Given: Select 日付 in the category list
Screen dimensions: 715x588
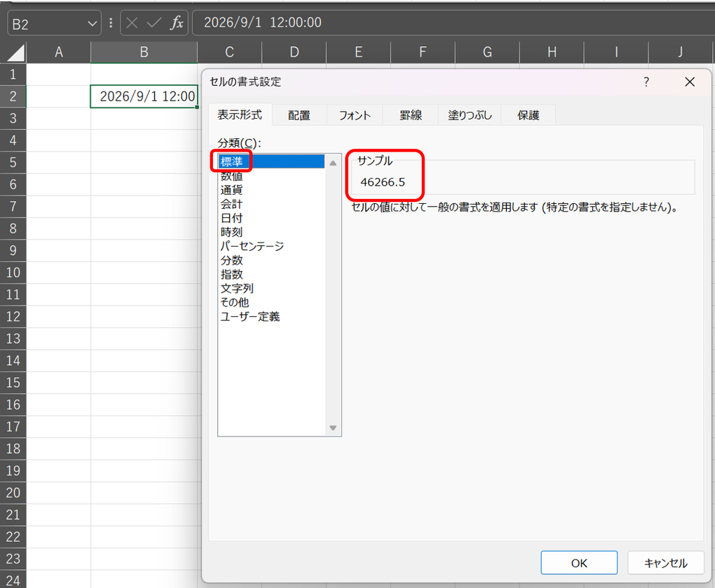Looking at the screenshot, I should (x=272, y=218).
